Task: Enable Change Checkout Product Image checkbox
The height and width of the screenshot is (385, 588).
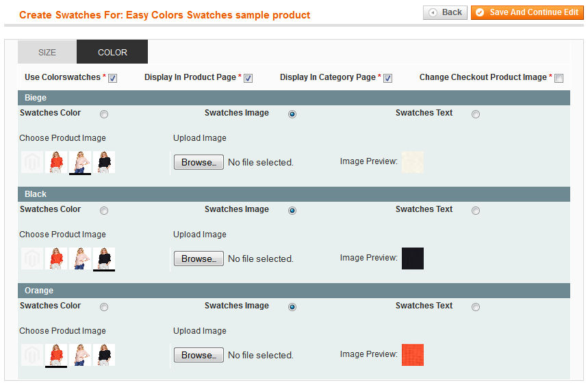Action: coord(559,78)
